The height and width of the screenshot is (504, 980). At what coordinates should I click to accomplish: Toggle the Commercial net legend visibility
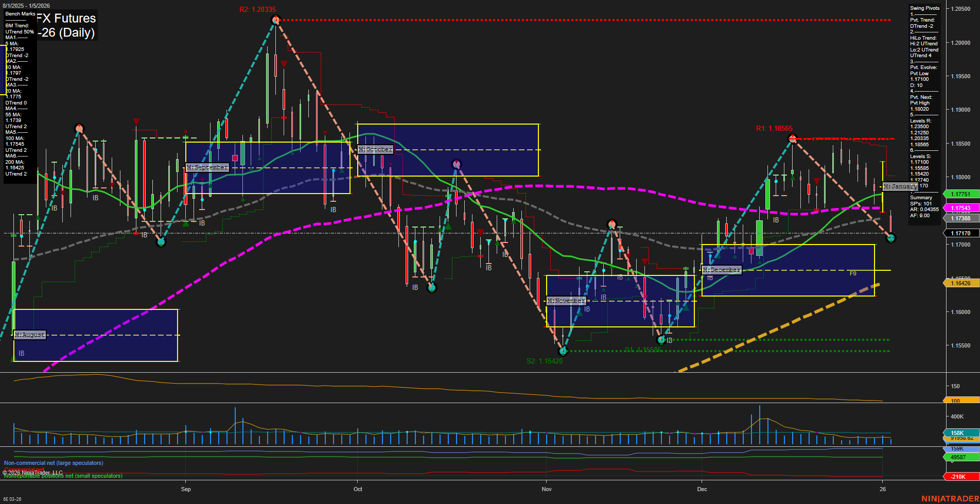pos(24,469)
